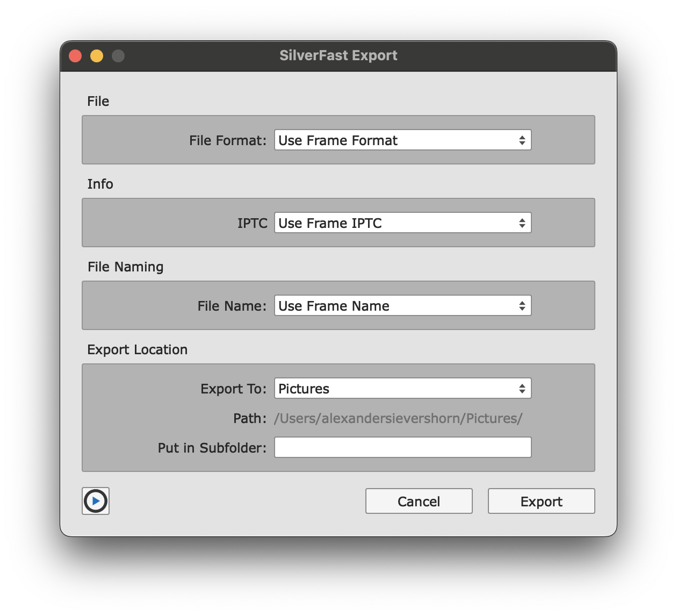The height and width of the screenshot is (616, 677).
Task: Click the File Naming section heading
Action: [x=126, y=267]
